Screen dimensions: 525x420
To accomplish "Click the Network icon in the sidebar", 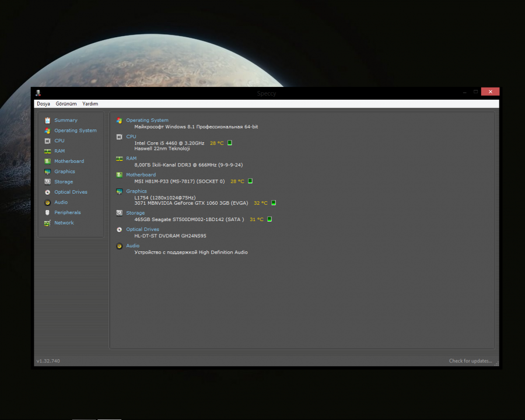I will tap(47, 223).
